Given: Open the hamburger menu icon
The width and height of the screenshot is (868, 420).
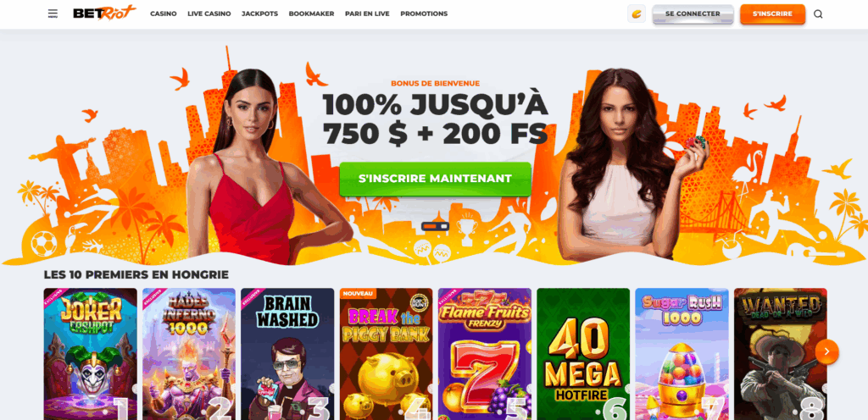Looking at the screenshot, I should [53, 14].
